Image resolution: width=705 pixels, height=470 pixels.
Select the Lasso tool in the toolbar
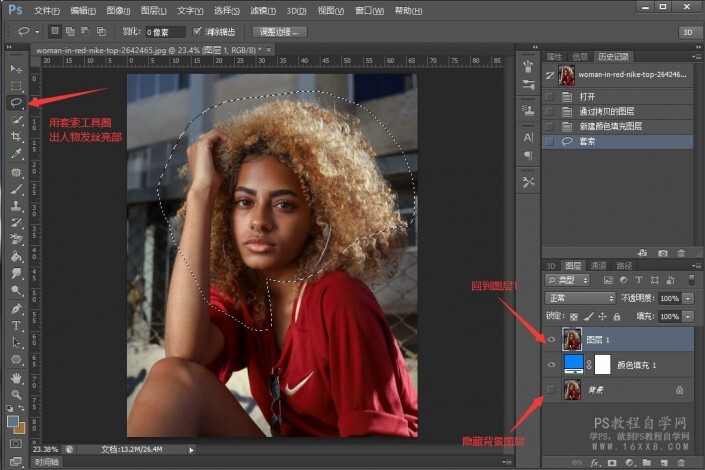(x=16, y=102)
